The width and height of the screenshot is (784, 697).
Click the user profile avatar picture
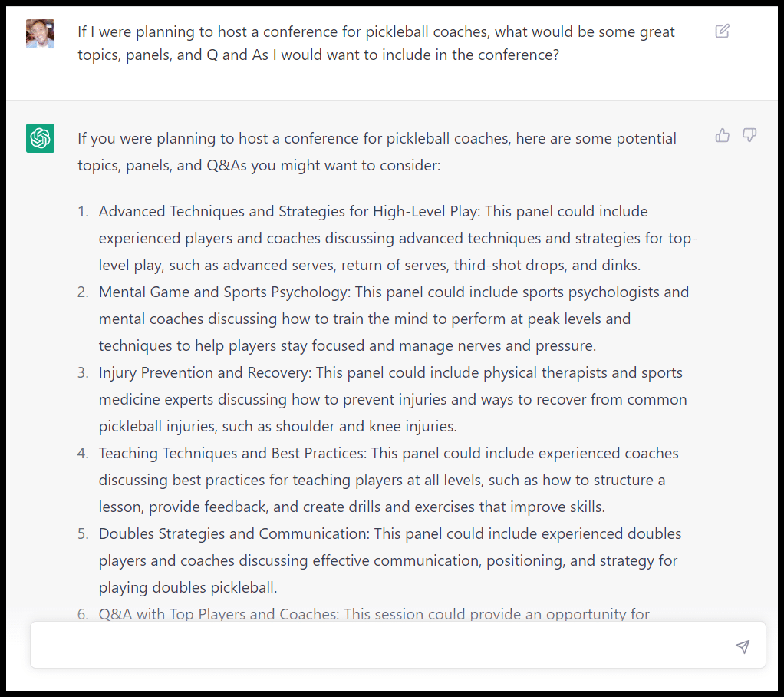[40, 33]
